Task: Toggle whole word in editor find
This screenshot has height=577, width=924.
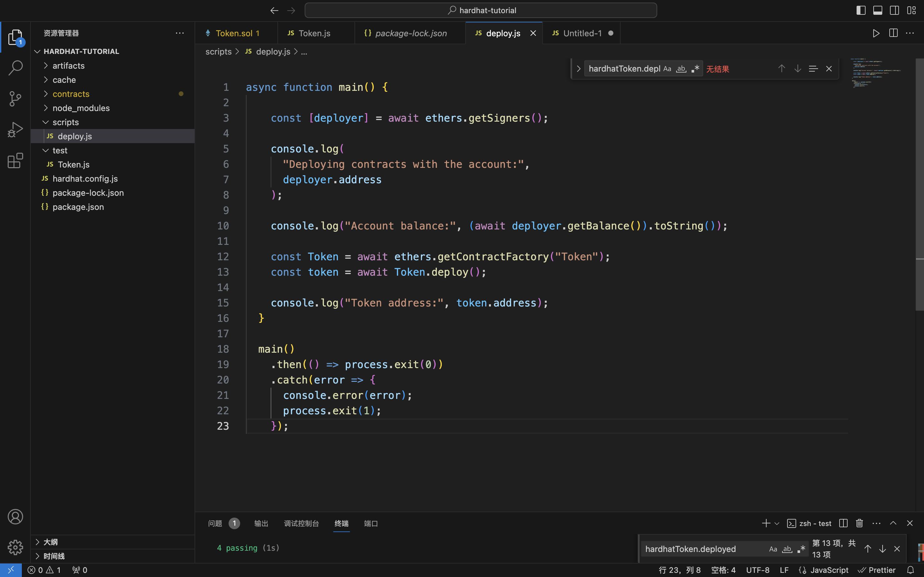Action: click(681, 69)
